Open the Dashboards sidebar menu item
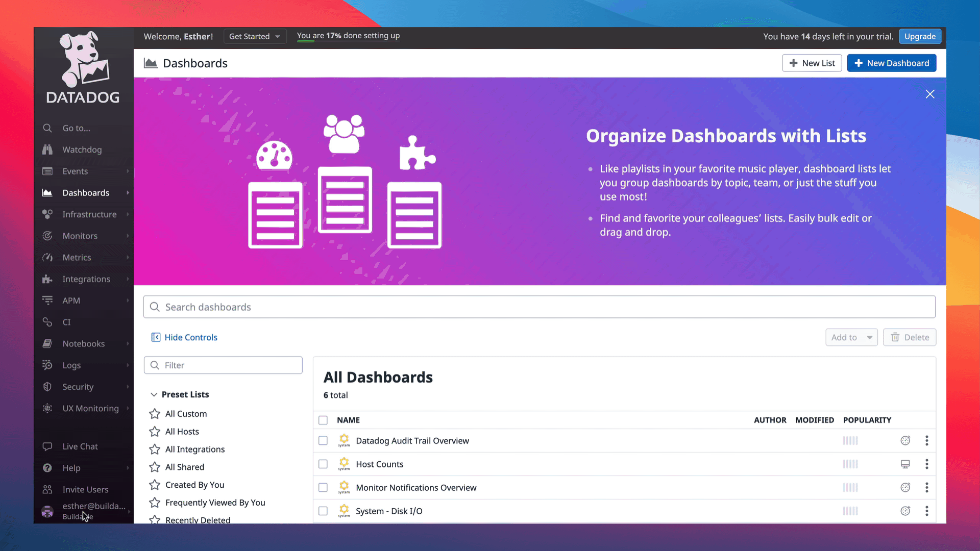The width and height of the screenshot is (980, 551). [84, 193]
